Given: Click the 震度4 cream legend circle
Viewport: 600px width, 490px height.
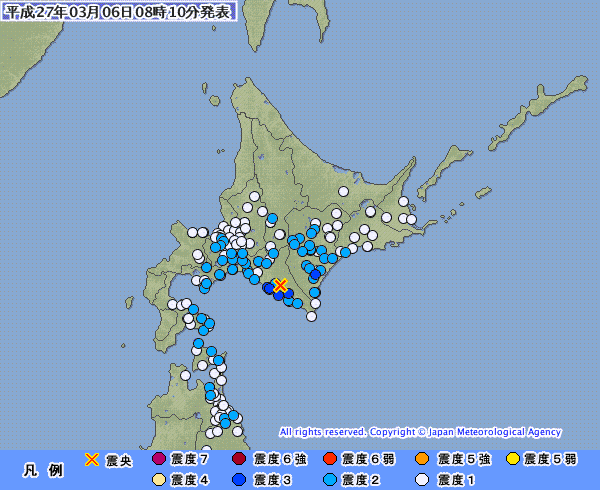Looking at the screenshot, I should click(x=159, y=480).
